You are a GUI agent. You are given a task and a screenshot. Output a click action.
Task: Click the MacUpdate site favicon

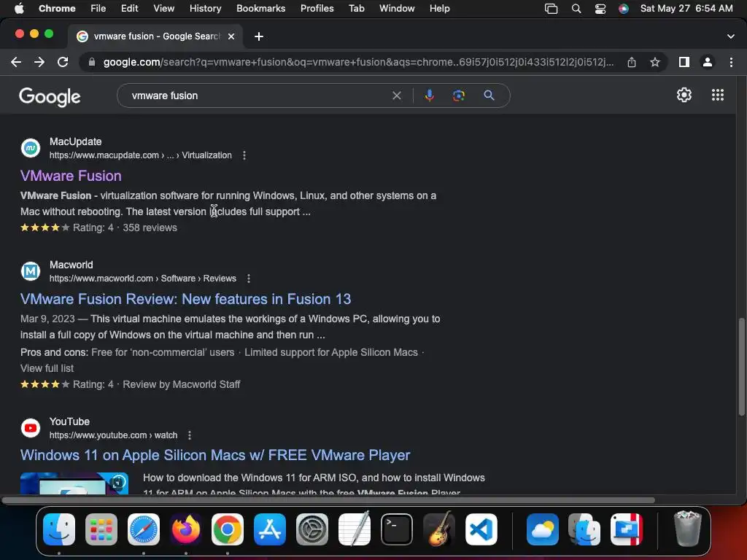coord(31,148)
